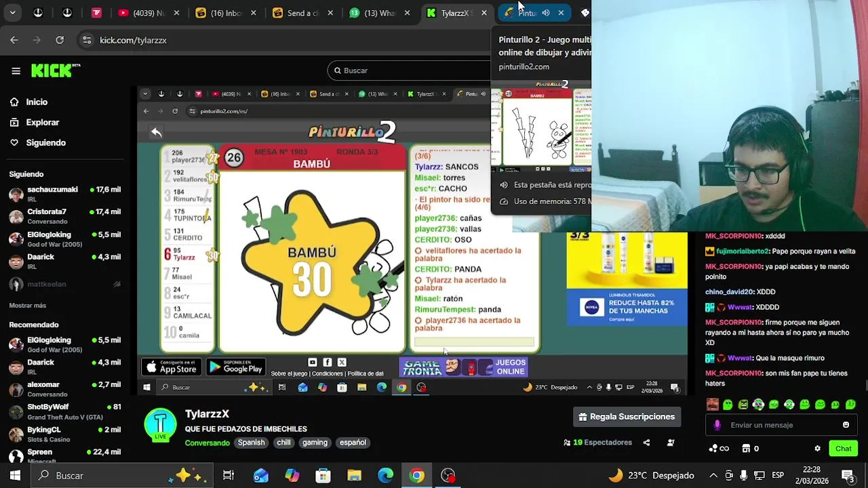Screen dimensions: 868x488
Task: Open Microsoft Edge from taskbar
Action: [x=386, y=476]
